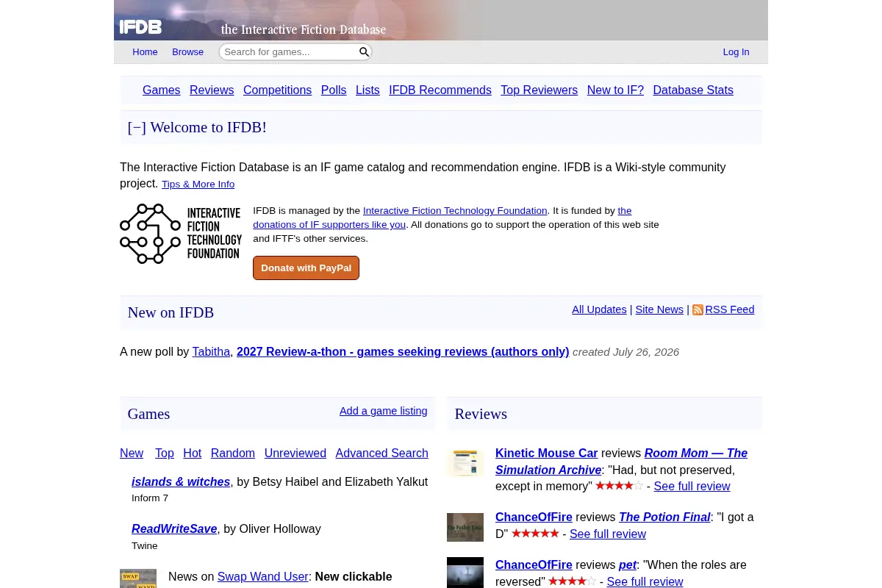See full review of pet
882x588 pixels.
(645, 582)
